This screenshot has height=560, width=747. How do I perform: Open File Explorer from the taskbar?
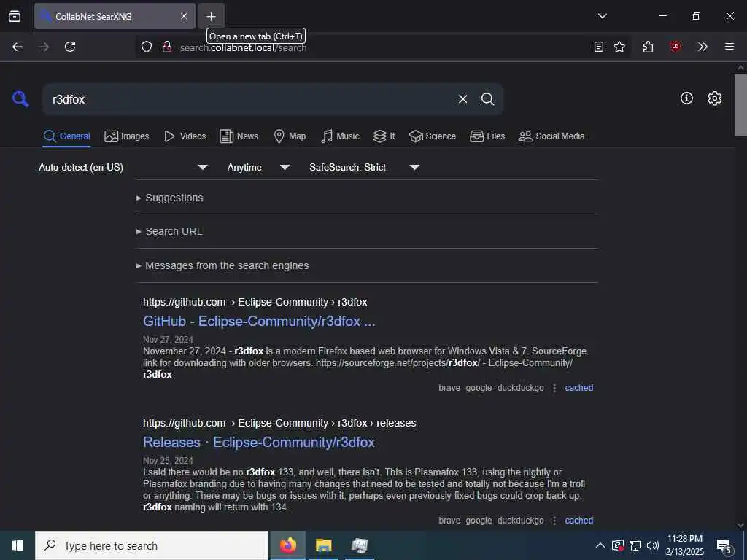pos(323,545)
